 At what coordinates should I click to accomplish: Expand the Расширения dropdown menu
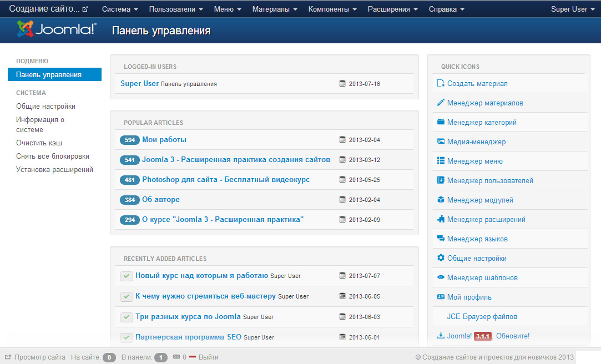[392, 9]
